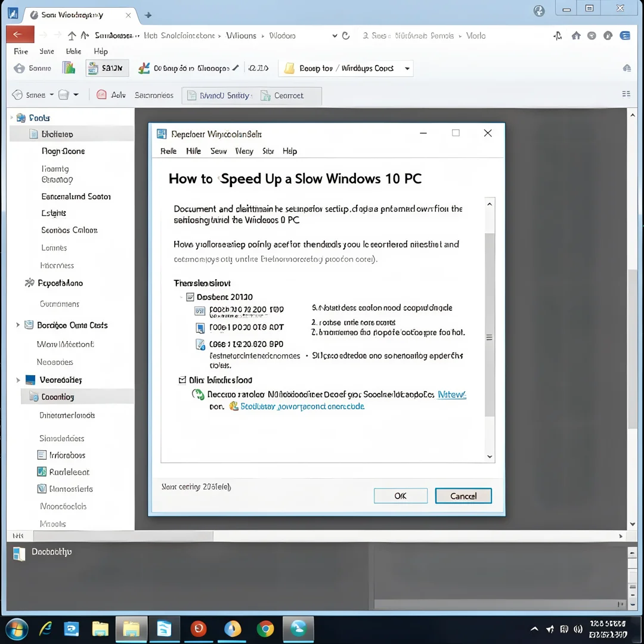Click the Wiioons breadcrumb segment

click(241, 36)
